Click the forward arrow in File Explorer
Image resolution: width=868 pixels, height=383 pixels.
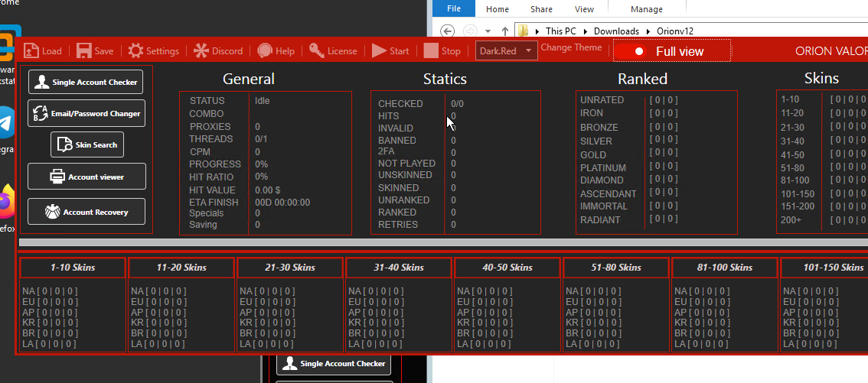tap(470, 31)
